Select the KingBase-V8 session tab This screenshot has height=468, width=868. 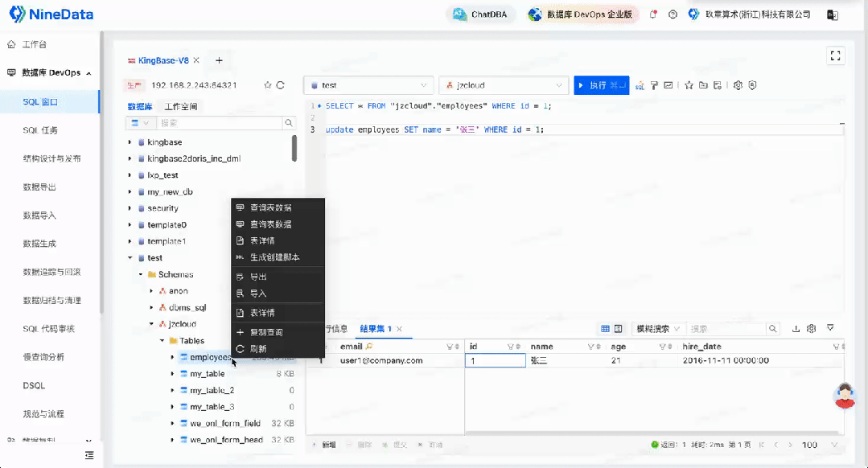(x=163, y=60)
